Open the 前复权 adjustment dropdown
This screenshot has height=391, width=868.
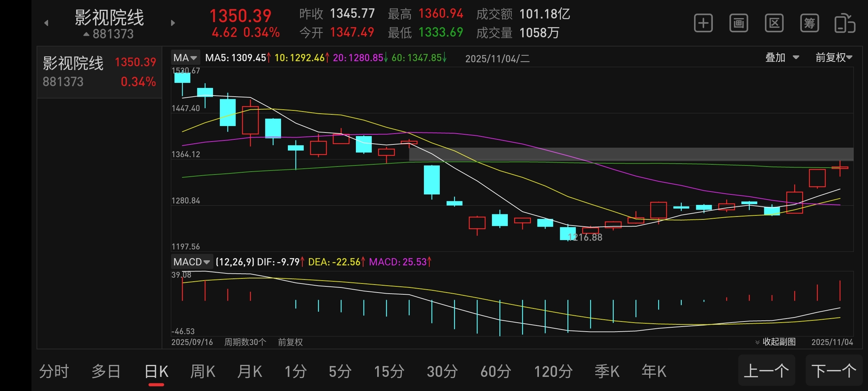(x=834, y=58)
